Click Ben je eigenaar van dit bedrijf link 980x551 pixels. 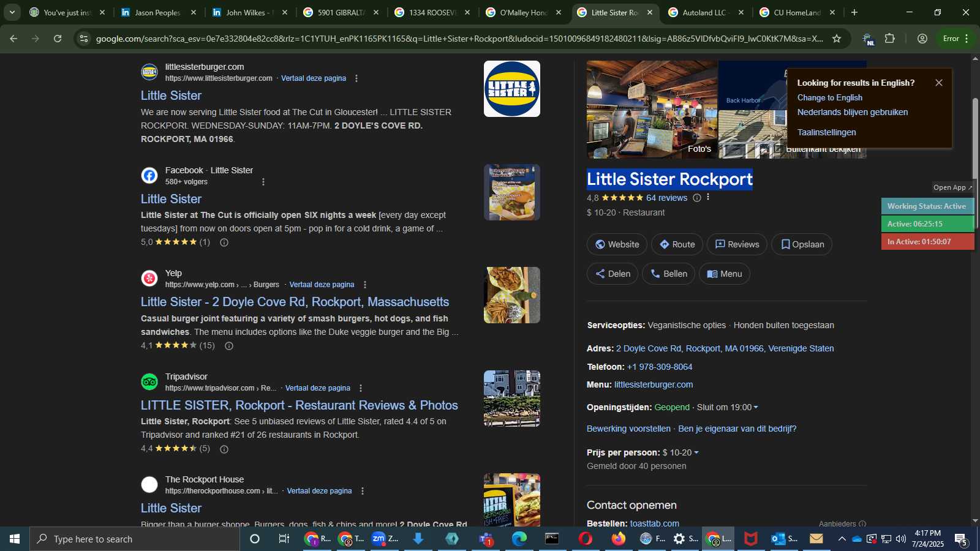tap(737, 429)
